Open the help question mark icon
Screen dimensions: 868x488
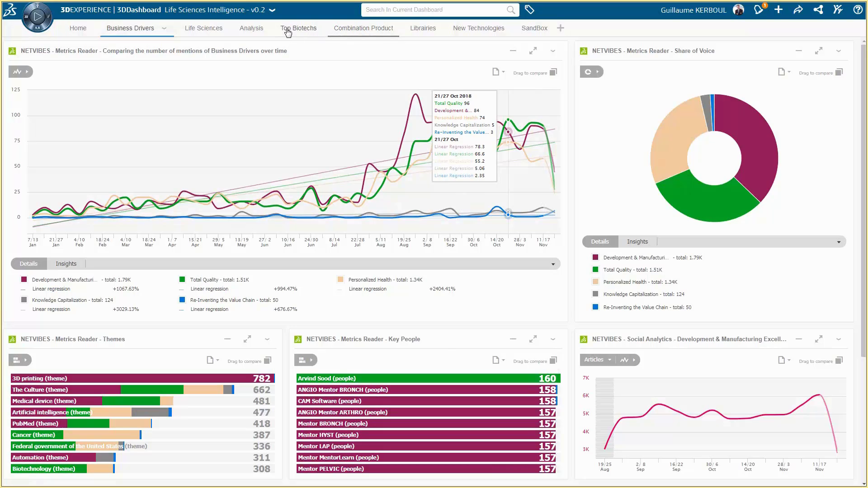coord(858,9)
